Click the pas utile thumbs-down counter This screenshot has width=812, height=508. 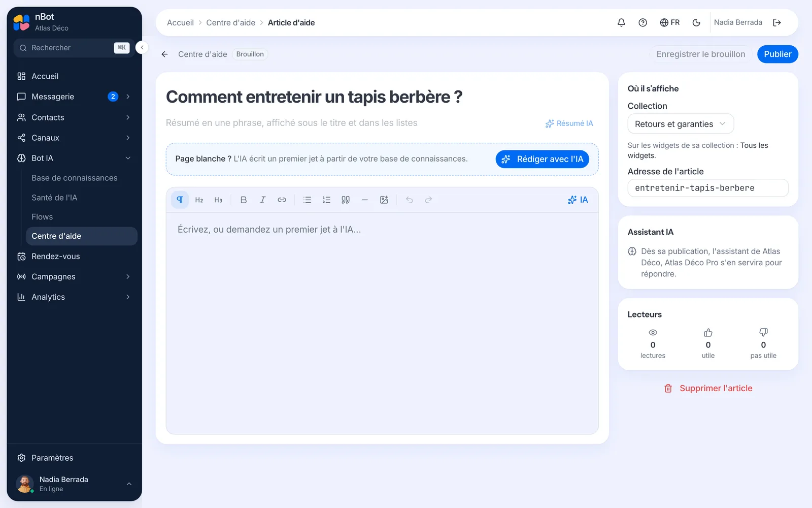point(763,344)
